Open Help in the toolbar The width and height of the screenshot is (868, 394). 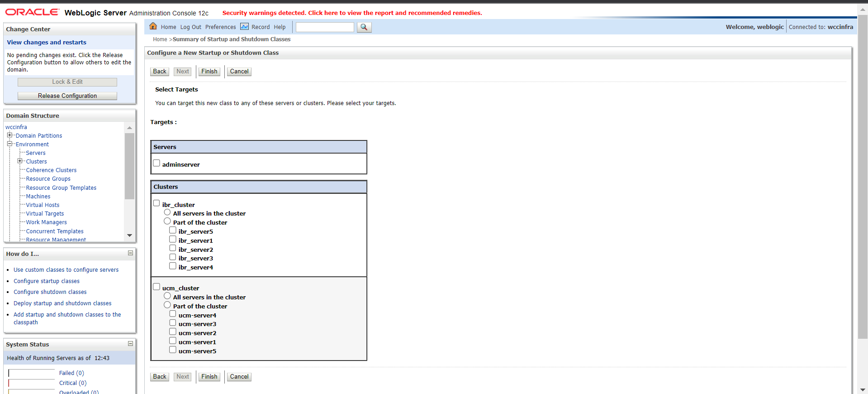pos(280,27)
